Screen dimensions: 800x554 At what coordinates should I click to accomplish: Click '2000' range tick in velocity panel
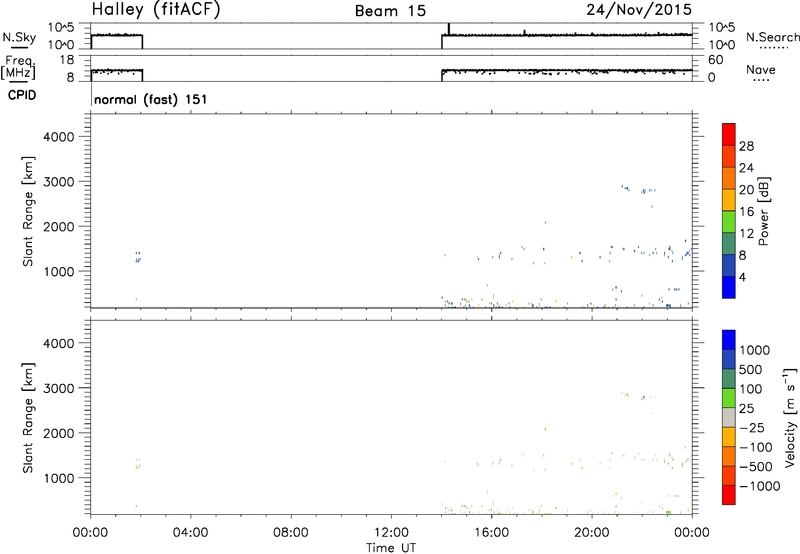point(58,433)
